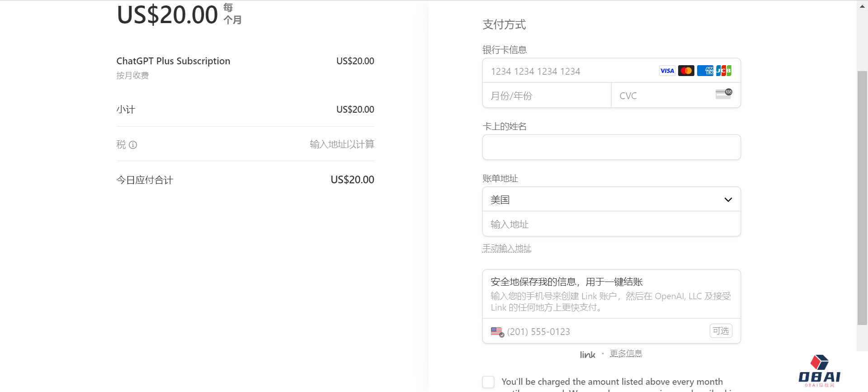The image size is (868, 392).
Task: Click the 输入地址 address field
Action: (x=611, y=224)
